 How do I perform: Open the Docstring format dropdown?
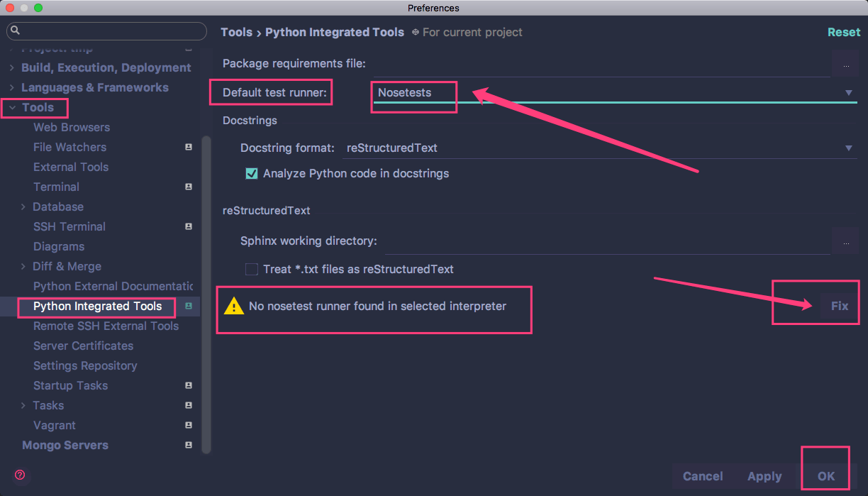849,148
